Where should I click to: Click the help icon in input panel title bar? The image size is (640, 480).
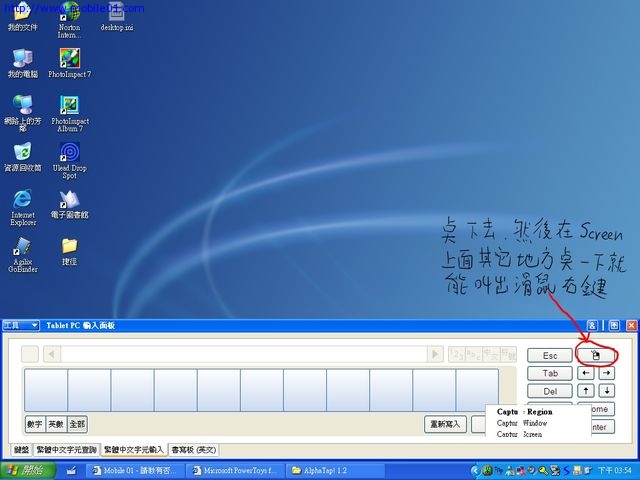592,325
